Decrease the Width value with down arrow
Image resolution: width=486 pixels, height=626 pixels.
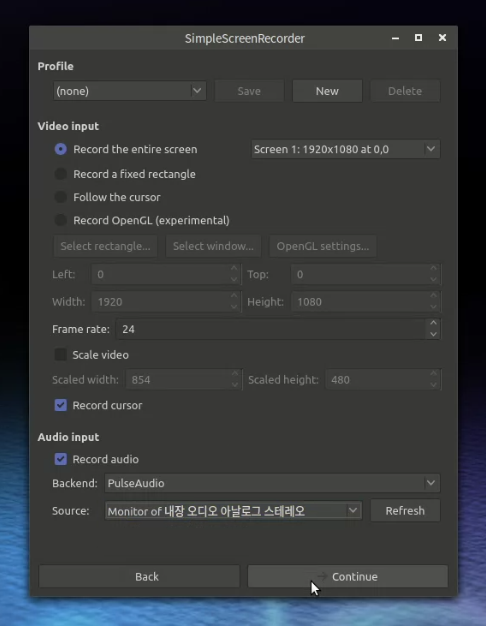(x=234, y=307)
